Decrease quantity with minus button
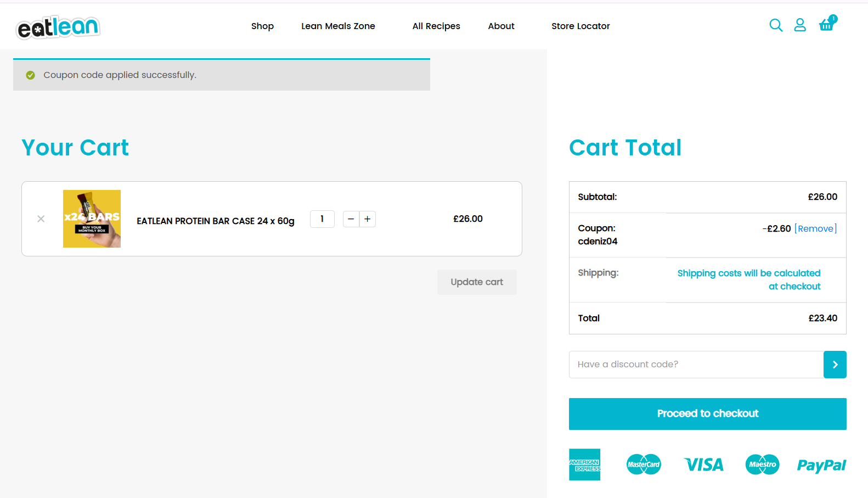Viewport: 868px width, 498px height. click(x=351, y=219)
